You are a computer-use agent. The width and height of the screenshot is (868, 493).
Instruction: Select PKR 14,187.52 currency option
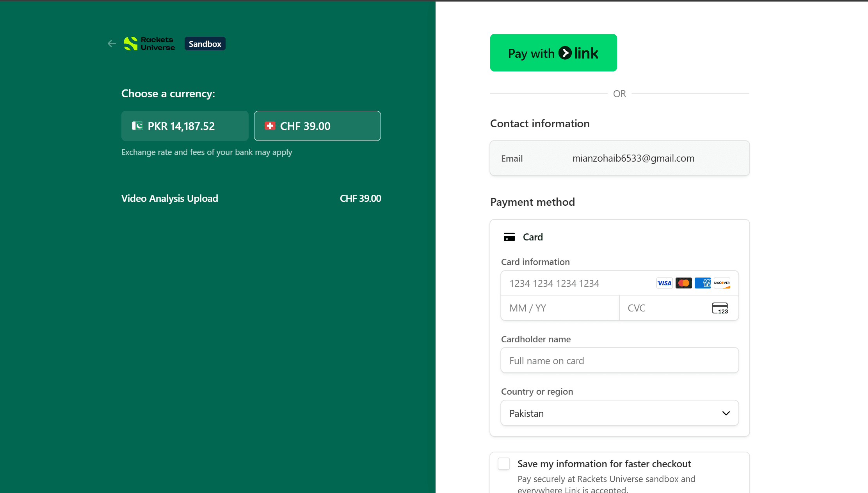pos(185,126)
